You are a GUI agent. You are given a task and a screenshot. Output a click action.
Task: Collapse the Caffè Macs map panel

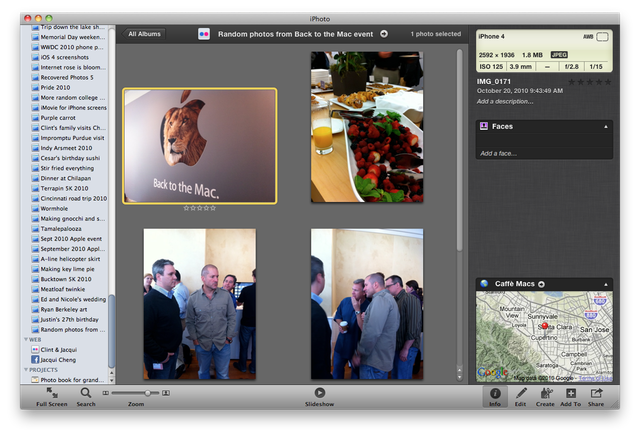point(606,284)
